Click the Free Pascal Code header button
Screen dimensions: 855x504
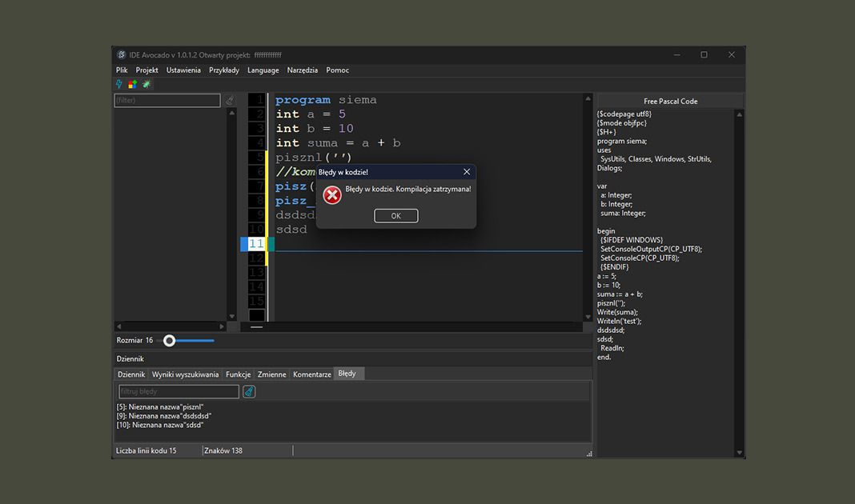click(670, 101)
